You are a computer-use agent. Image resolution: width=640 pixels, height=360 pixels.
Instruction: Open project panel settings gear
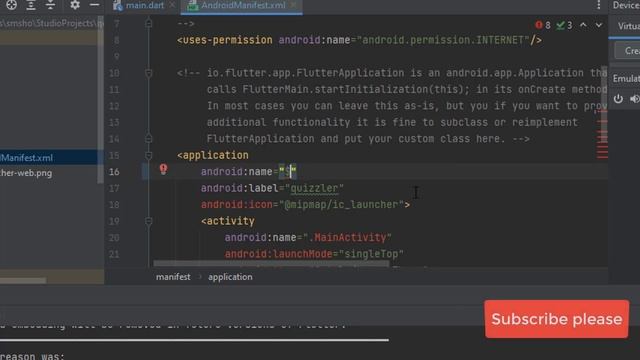(x=75, y=5)
